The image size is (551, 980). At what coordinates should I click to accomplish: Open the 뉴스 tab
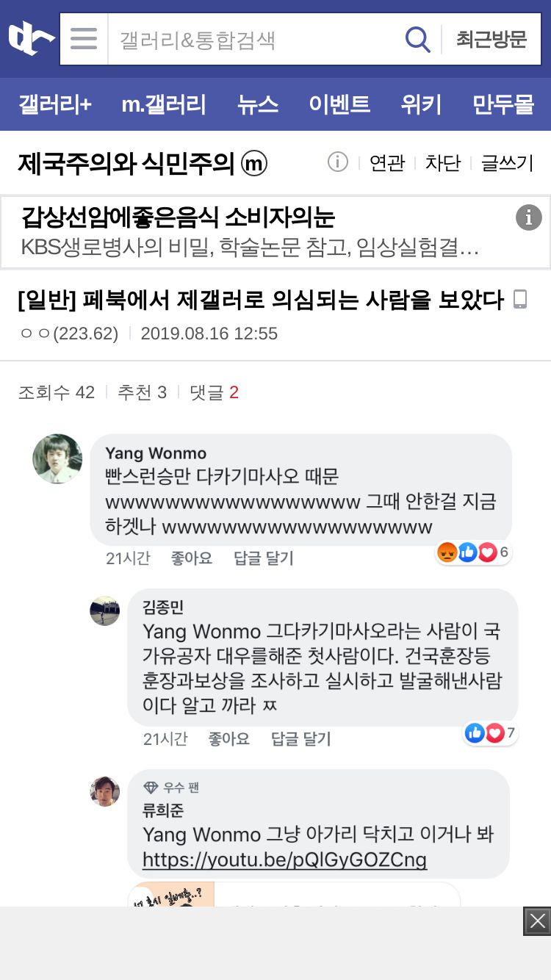[258, 104]
